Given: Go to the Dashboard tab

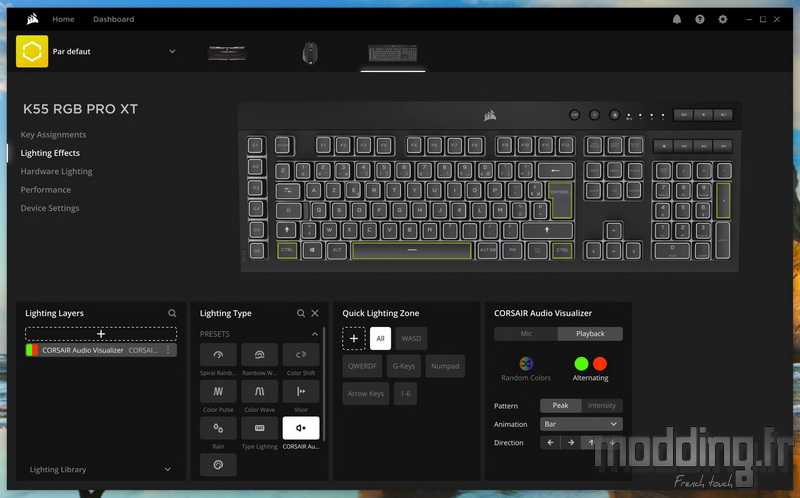Looking at the screenshot, I should pos(113,19).
